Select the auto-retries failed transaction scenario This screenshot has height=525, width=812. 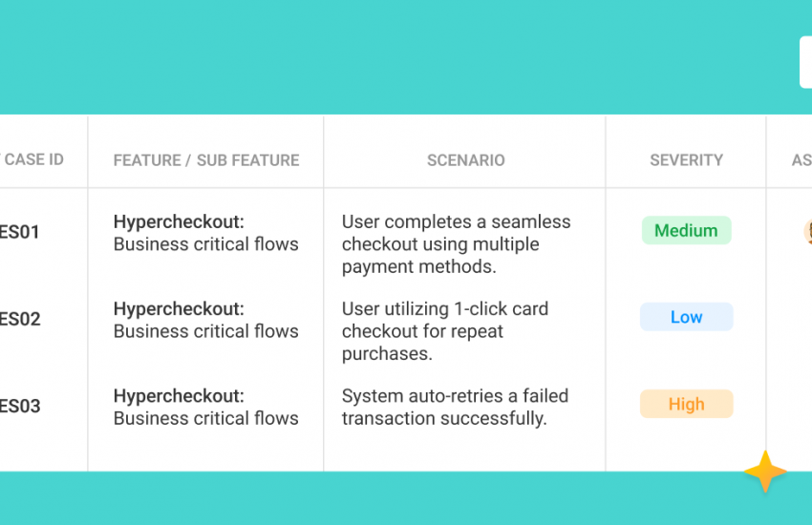coord(455,407)
